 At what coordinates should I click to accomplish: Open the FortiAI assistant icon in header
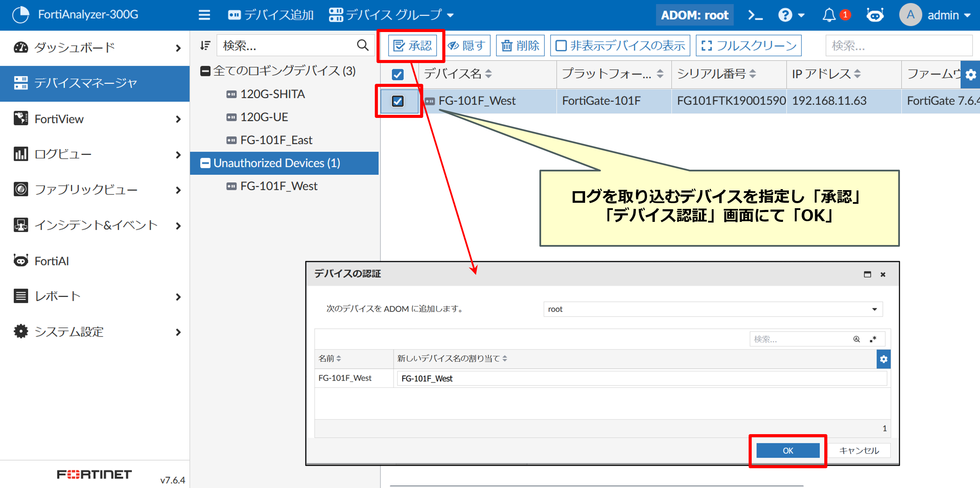[x=875, y=15]
